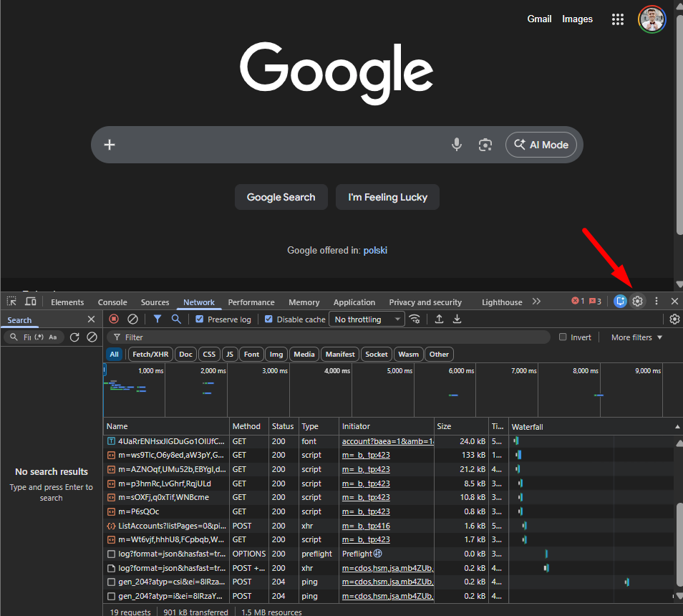Switch to the Console tab
Image resolution: width=683 pixels, height=616 pixels.
(112, 302)
